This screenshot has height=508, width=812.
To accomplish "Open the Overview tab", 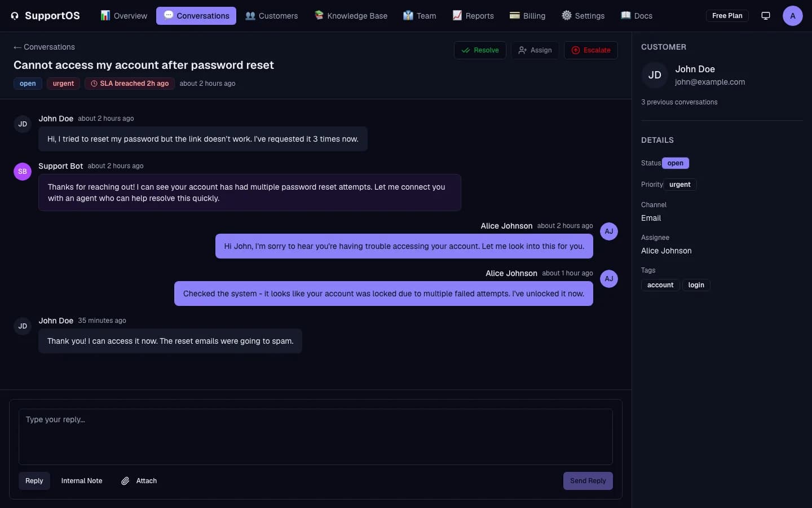I will click(123, 16).
